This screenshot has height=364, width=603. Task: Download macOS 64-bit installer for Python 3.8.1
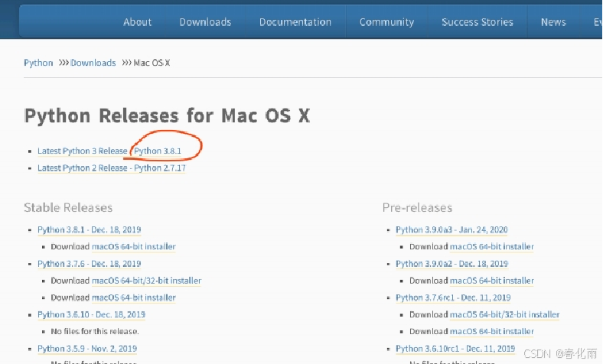coord(133,247)
